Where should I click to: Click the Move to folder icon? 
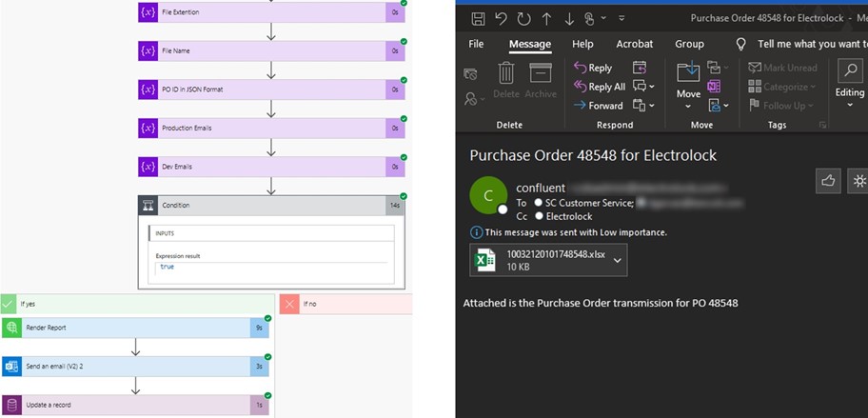click(688, 72)
